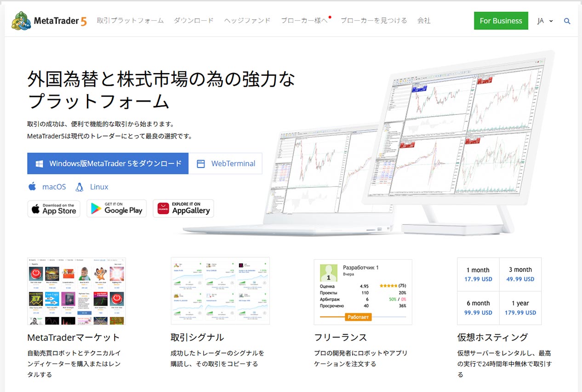Click the Apple macOS icon
Image resolution: width=582 pixels, height=392 pixels.
(x=32, y=187)
